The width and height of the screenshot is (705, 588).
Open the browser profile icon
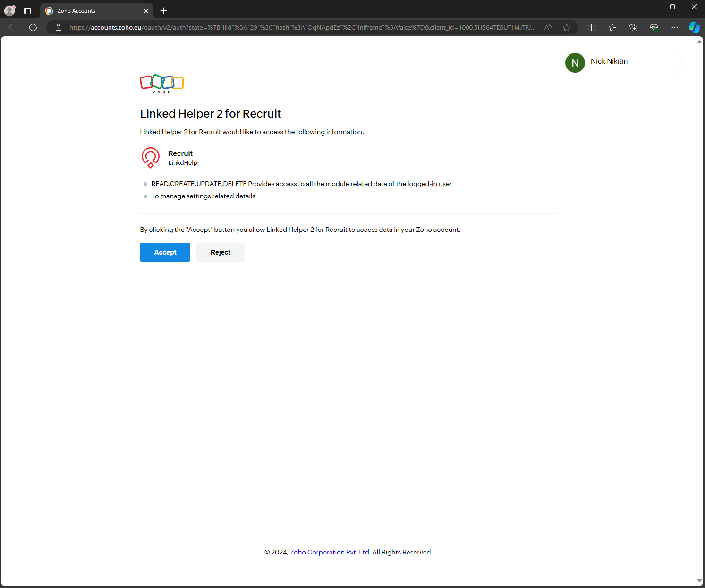(x=9, y=10)
